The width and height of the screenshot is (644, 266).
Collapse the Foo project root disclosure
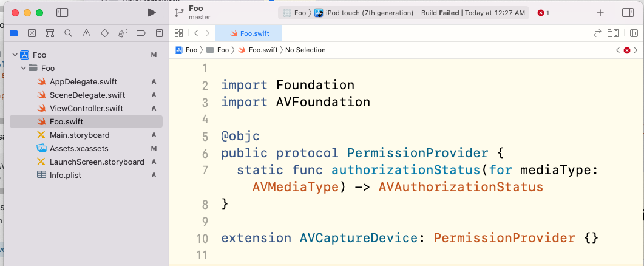click(15, 55)
